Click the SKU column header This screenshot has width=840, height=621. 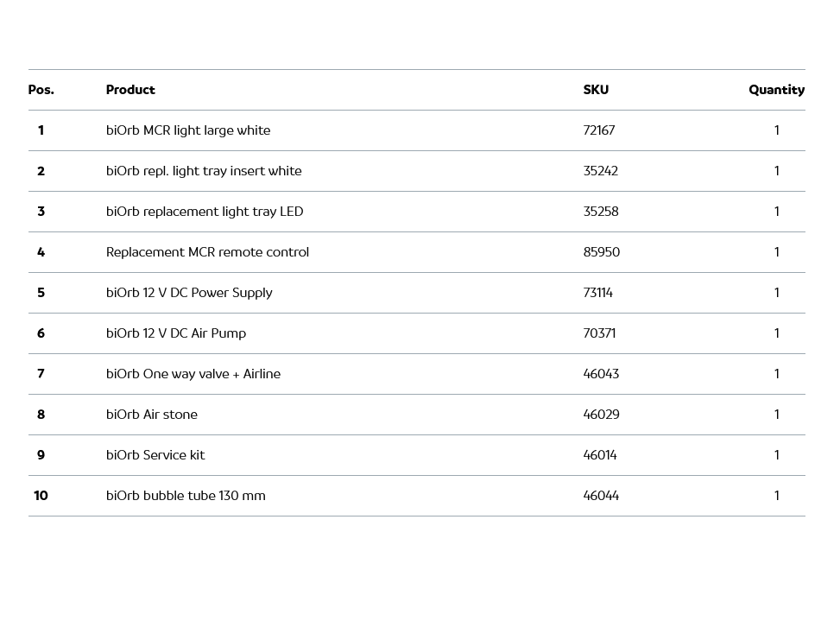pos(596,90)
